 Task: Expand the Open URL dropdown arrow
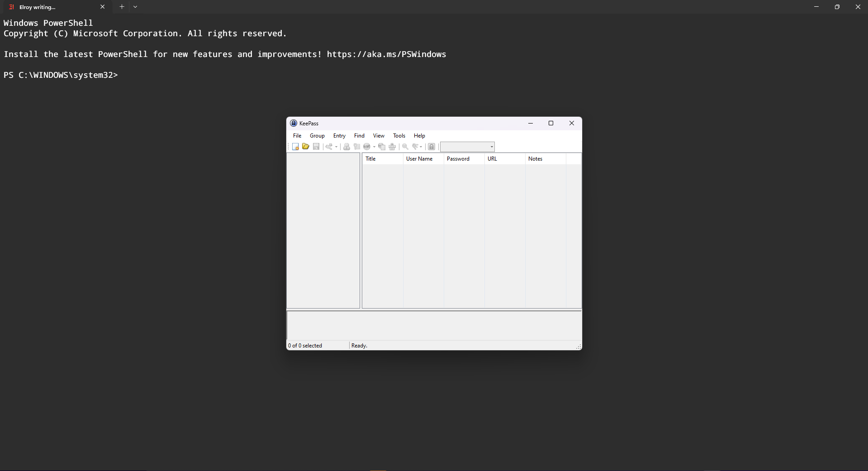374,147
